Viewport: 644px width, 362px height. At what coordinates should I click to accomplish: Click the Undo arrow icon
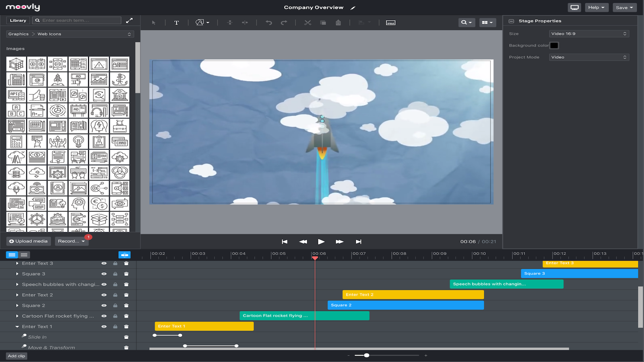[268, 23]
